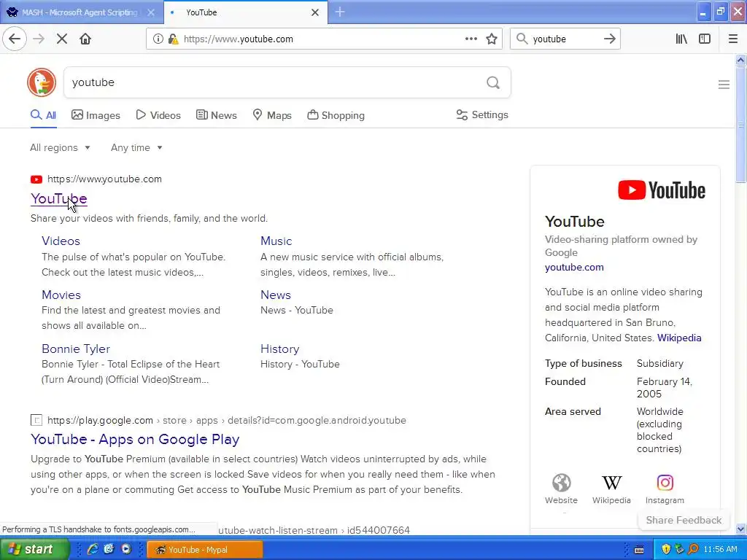This screenshot has height=560, width=747.
Task: Open the History sitelink
Action: [279, 349]
